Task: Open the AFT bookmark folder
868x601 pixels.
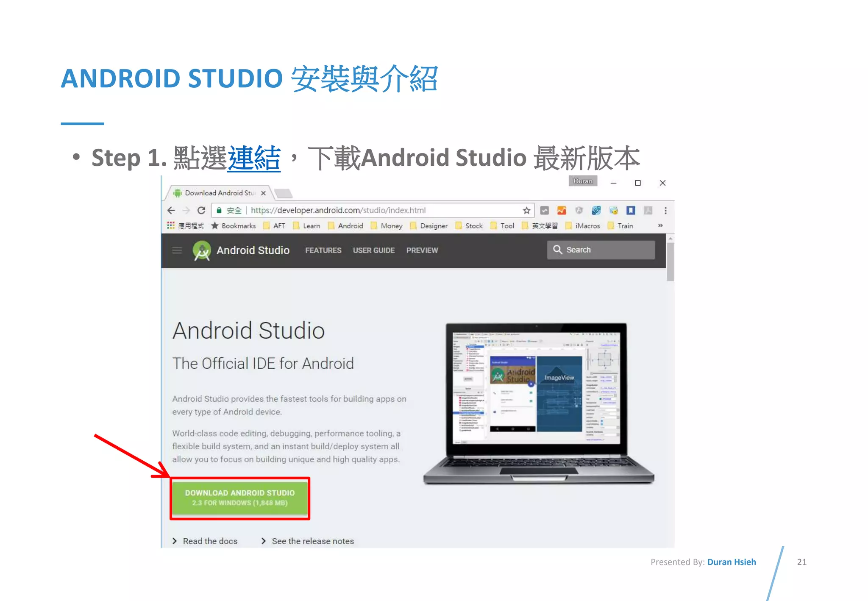Action: tap(274, 225)
